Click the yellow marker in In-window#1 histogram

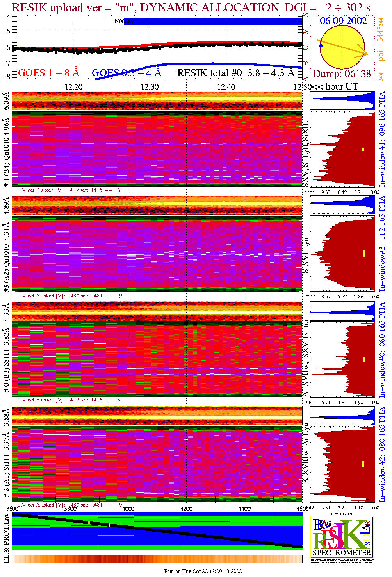pyautogui.click(x=363, y=149)
